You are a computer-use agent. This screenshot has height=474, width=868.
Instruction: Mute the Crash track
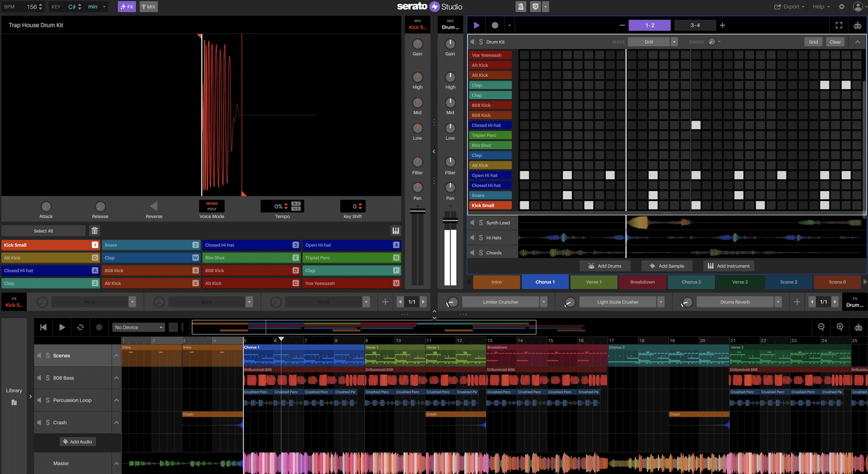39,422
